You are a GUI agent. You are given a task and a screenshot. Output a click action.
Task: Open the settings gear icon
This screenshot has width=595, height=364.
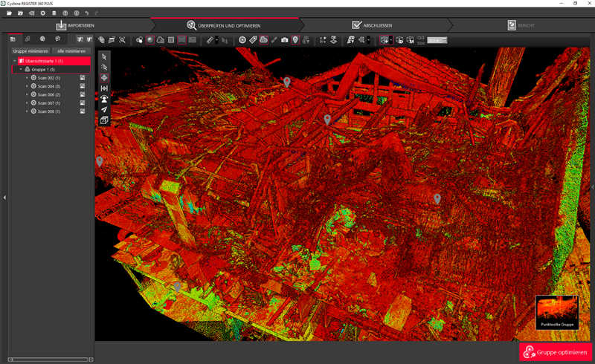(42, 13)
